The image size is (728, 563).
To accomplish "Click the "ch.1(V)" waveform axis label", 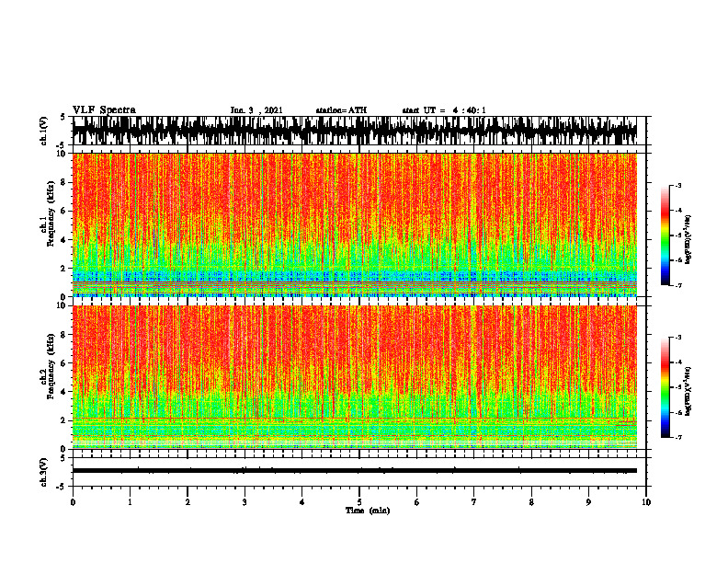I will coord(44,131).
